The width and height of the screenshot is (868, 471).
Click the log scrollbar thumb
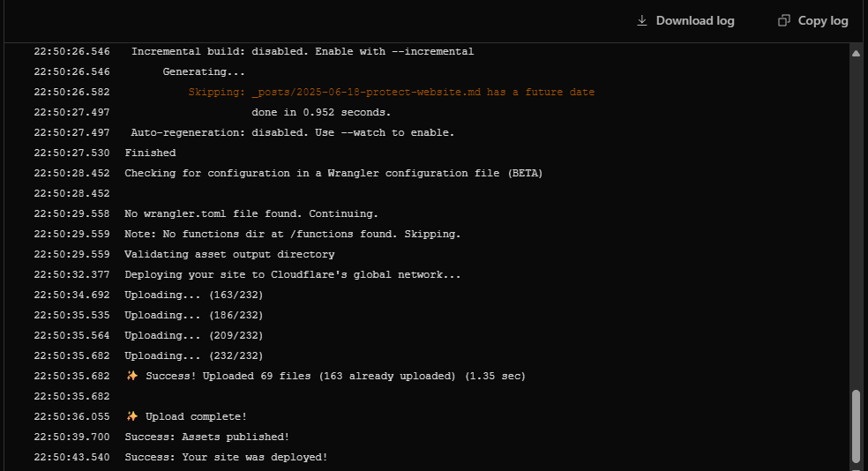(855, 424)
